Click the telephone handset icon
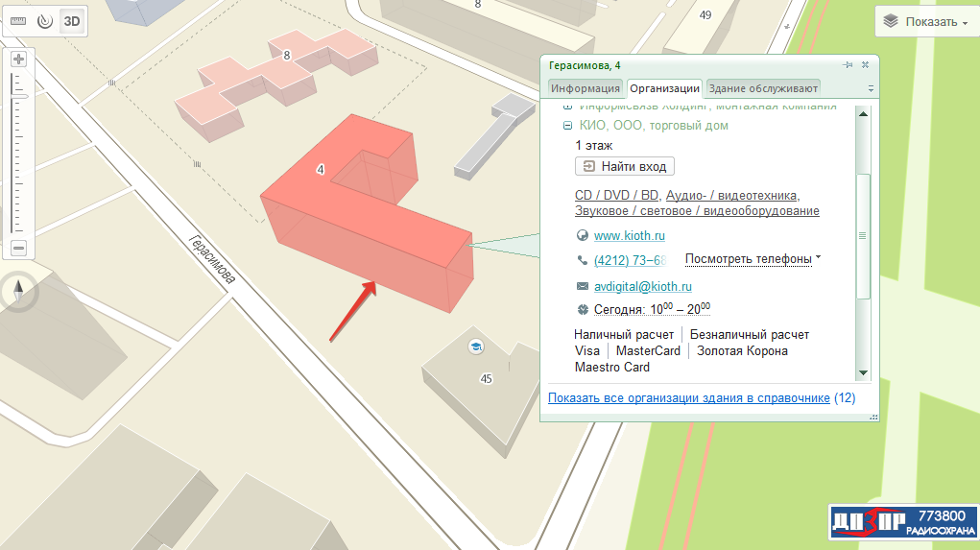Viewport: 980px width, 550px height. (583, 260)
